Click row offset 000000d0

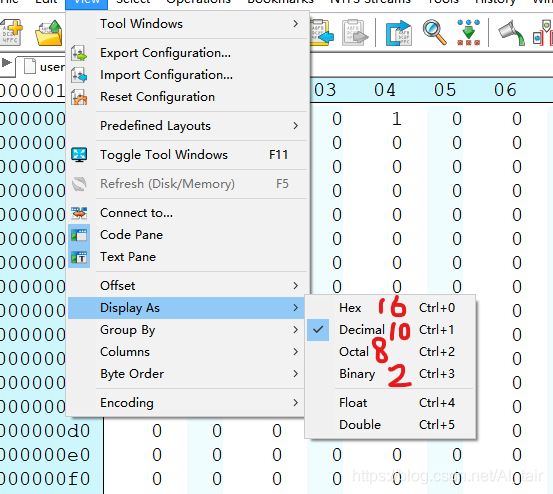click(45, 431)
